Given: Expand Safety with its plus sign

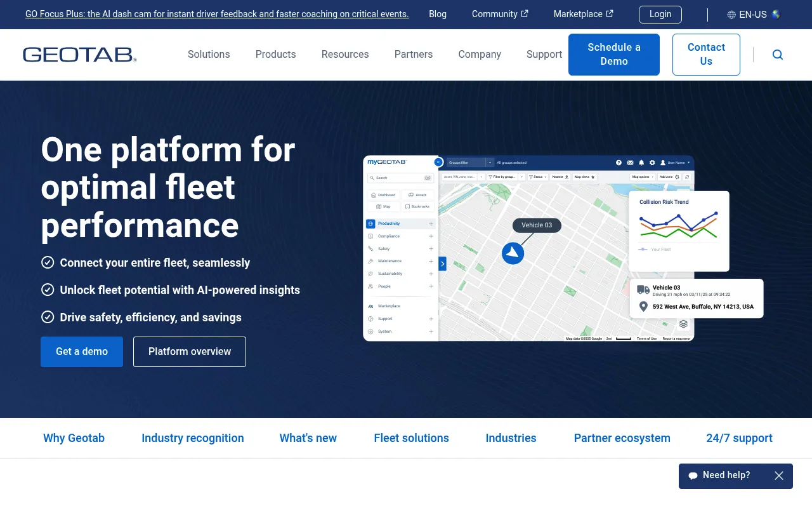Looking at the screenshot, I should click(x=431, y=249).
